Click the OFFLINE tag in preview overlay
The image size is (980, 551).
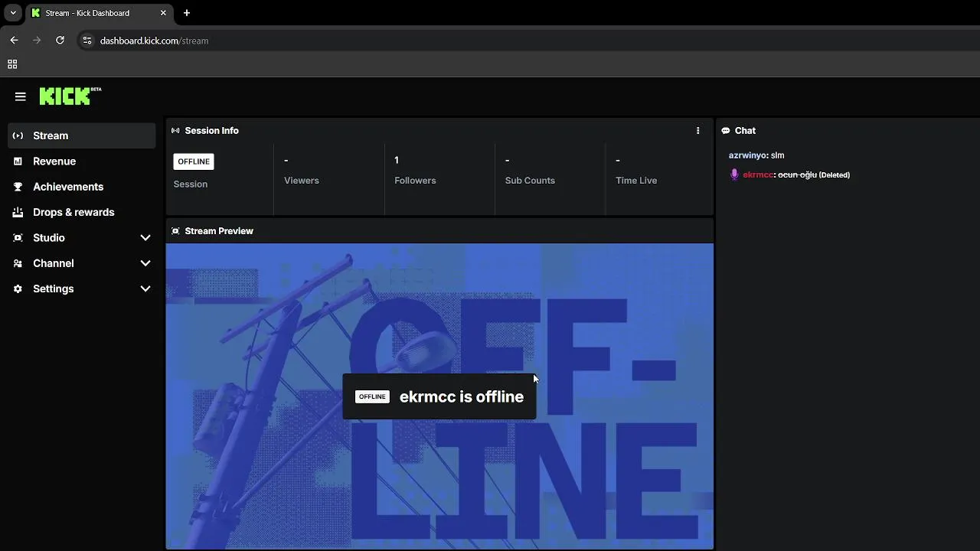pyautogui.click(x=372, y=396)
